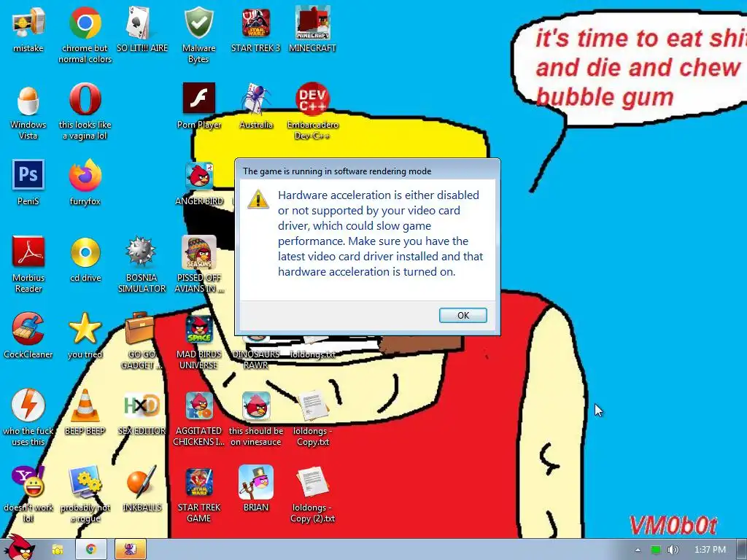Open the Yahoo 'doesn't work lol' icon
Screen dimensions: 747x560
[x=28, y=481]
